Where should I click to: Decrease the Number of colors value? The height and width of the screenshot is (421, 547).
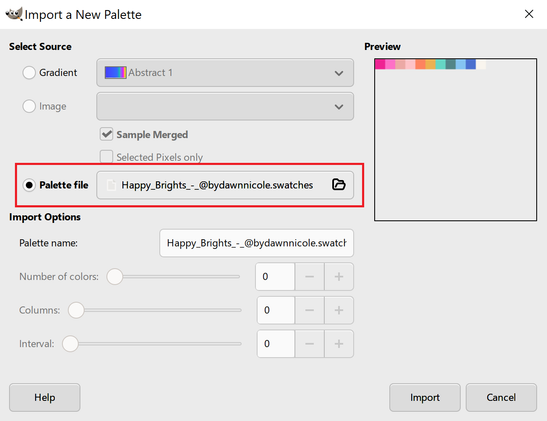[309, 277]
